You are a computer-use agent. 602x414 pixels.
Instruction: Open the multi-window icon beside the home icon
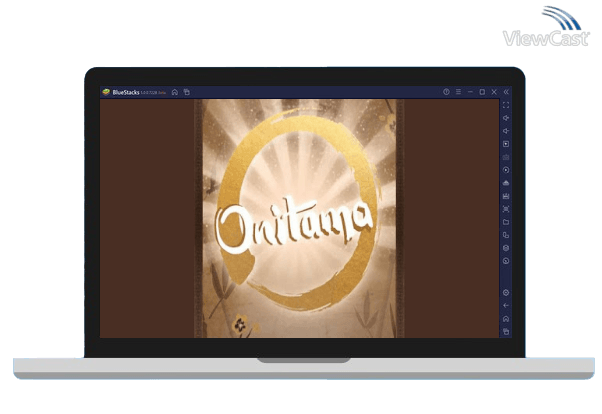click(x=187, y=92)
